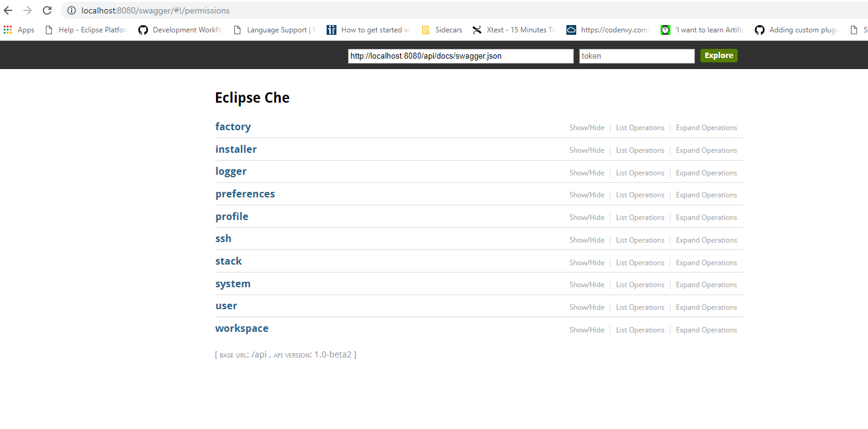The width and height of the screenshot is (868, 429).
Task: Expand the installer API section
Action: (x=236, y=149)
